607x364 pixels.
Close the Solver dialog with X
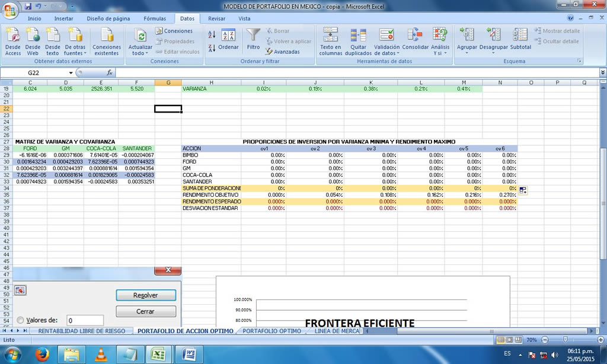[x=168, y=270]
